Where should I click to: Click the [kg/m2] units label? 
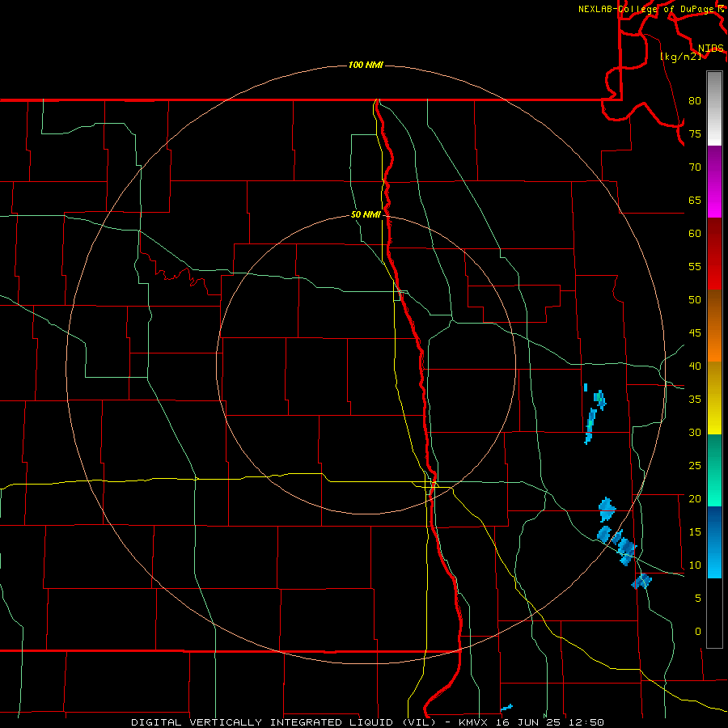pos(680,56)
